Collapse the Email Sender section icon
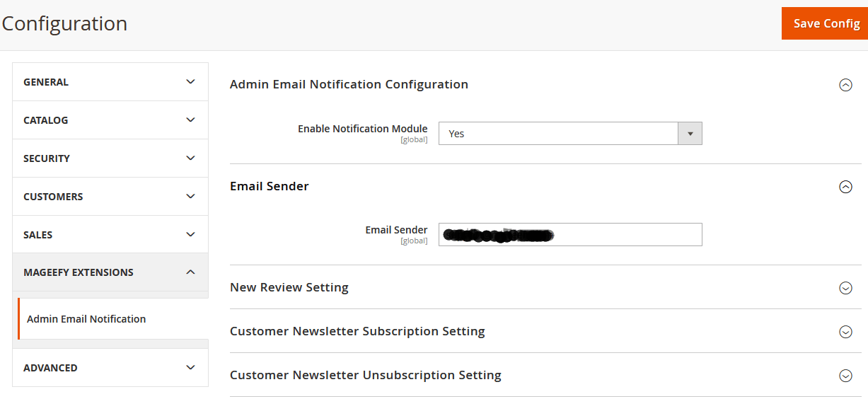Image resolution: width=868 pixels, height=399 pixels. pyautogui.click(x=845, y=187)
